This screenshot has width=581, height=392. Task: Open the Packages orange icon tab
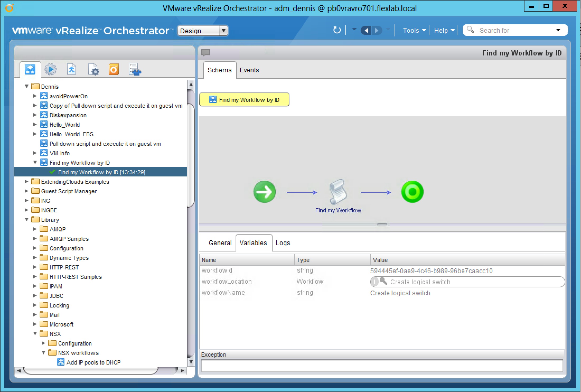click(x=114, y=69)
